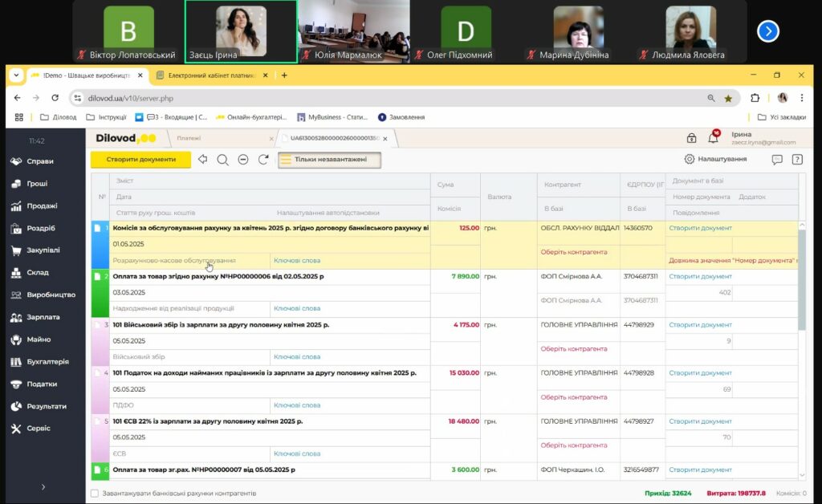Click the minus-circle icon in Dilovod toolbar
822x504 pixels.
point(242,159)
